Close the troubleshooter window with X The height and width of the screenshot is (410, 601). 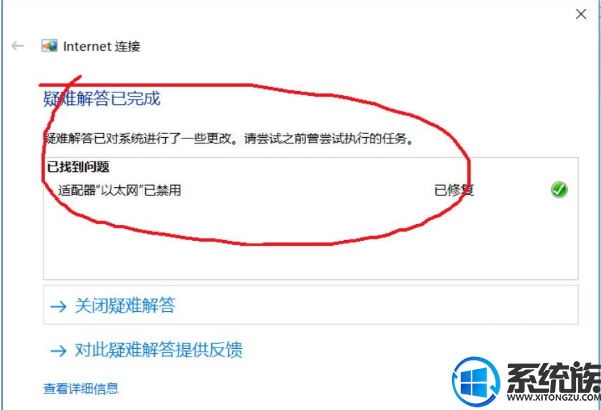click(x=581, y=14)
